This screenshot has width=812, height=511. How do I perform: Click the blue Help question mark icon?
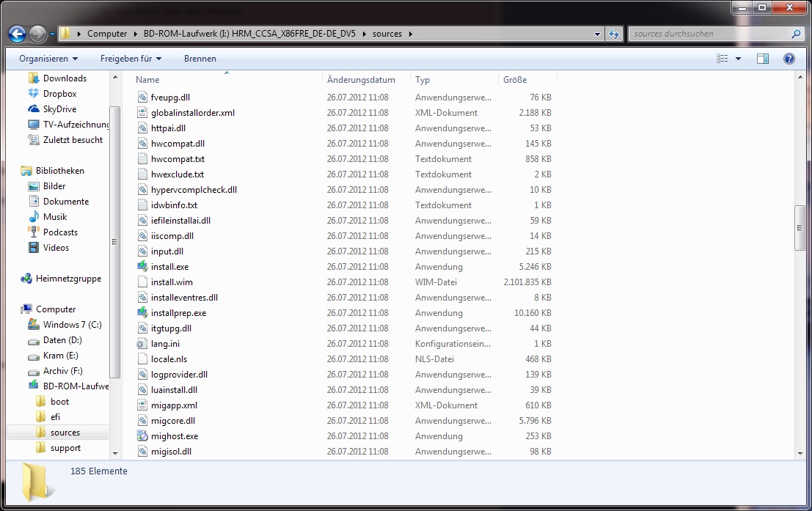click(x=789, y=59)
